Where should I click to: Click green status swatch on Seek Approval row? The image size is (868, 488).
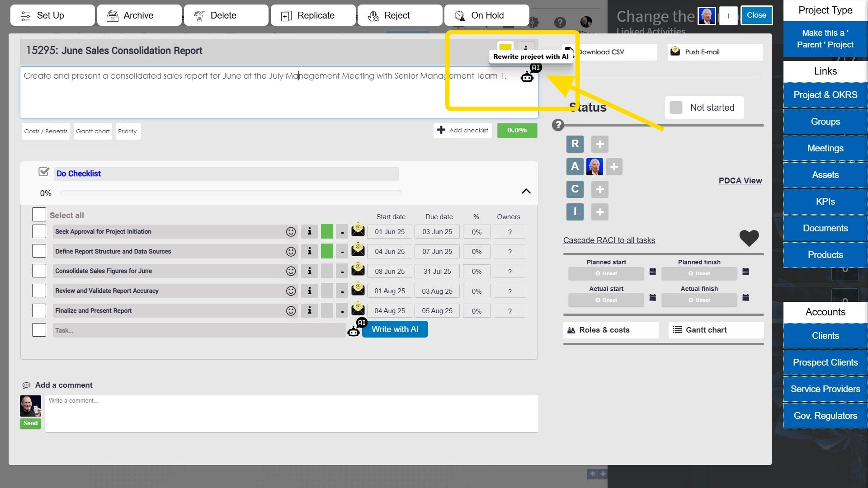pyautogui.click(x=326, y=232)
